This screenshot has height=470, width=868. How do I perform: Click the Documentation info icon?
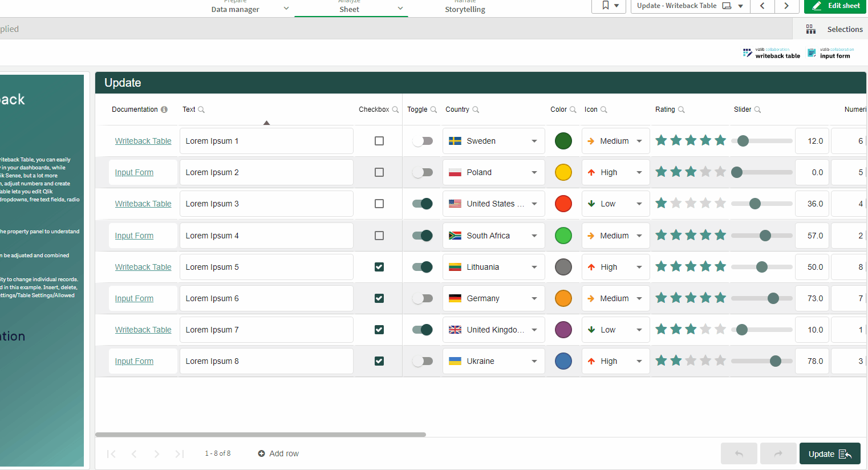click(x=164, y=110)
